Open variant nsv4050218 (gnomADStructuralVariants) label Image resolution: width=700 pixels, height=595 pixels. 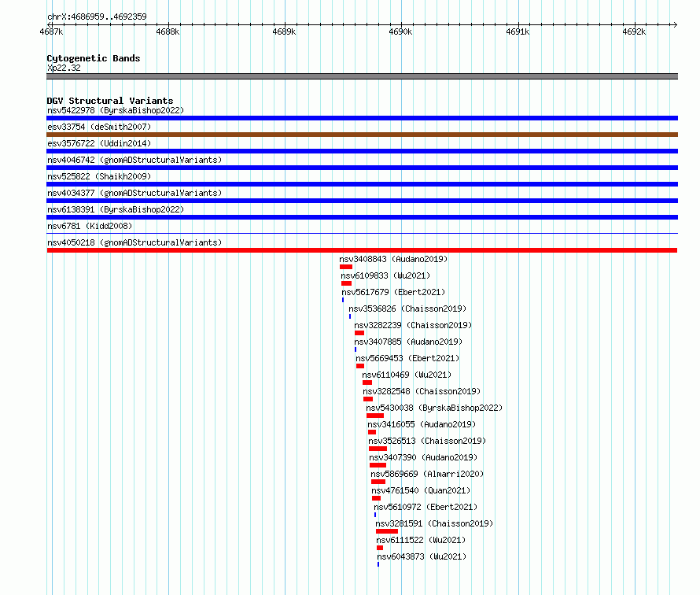pyautogui.click(x=134, y=242)
